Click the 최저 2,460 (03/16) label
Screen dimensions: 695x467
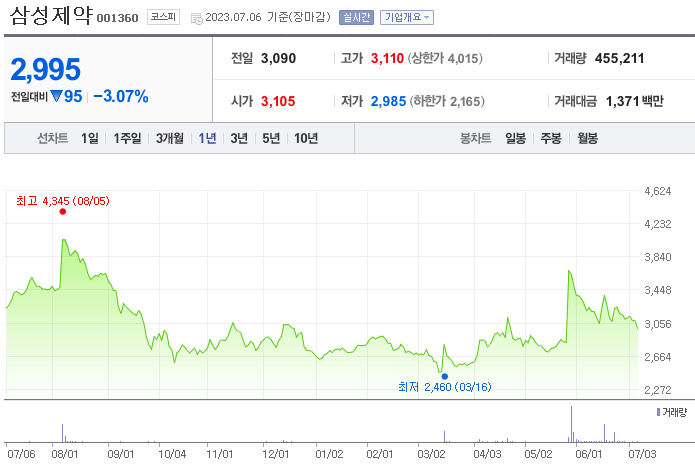point(445,387)
